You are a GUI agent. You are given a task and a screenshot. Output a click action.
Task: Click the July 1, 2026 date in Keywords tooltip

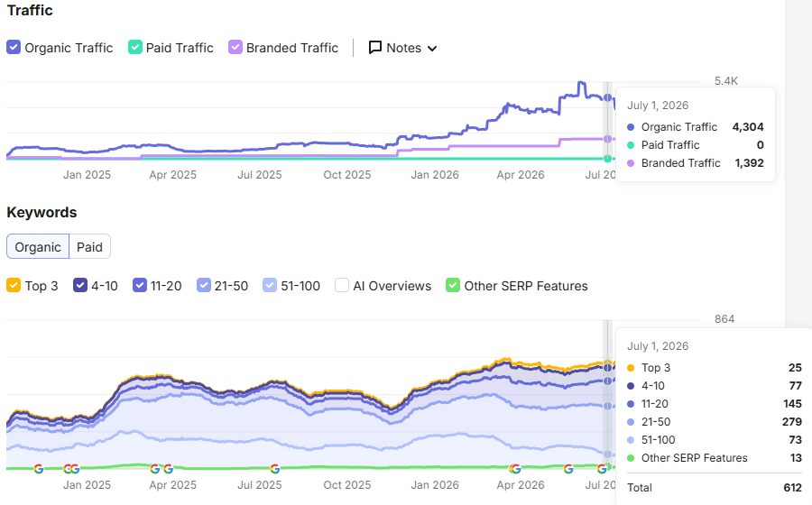point(658,346)
